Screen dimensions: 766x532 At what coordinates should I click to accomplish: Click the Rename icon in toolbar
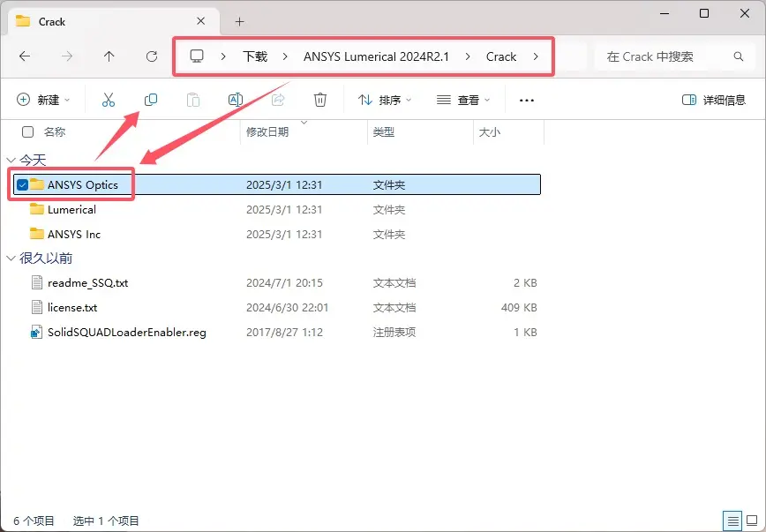pos(236,100)
